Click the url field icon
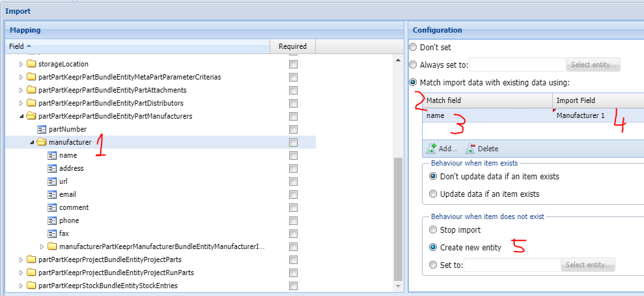 pos(52,182)
